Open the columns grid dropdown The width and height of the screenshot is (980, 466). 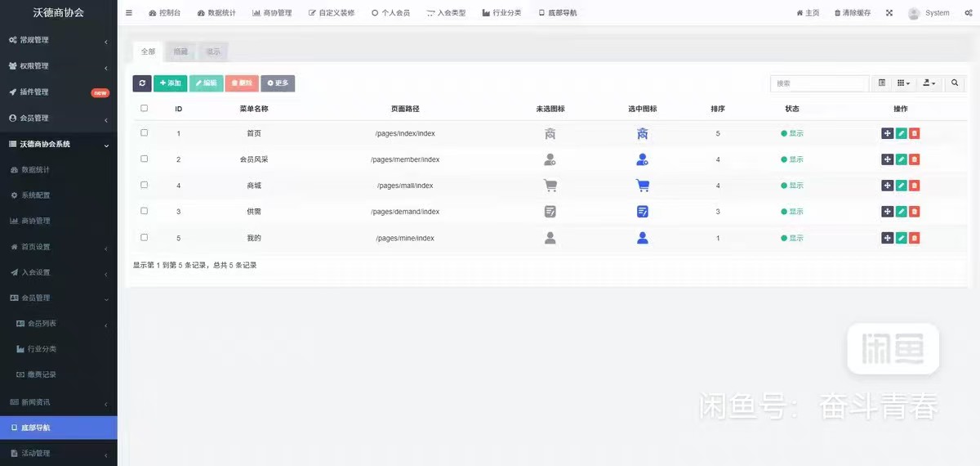pyautogui.click(x=903, y=83)
